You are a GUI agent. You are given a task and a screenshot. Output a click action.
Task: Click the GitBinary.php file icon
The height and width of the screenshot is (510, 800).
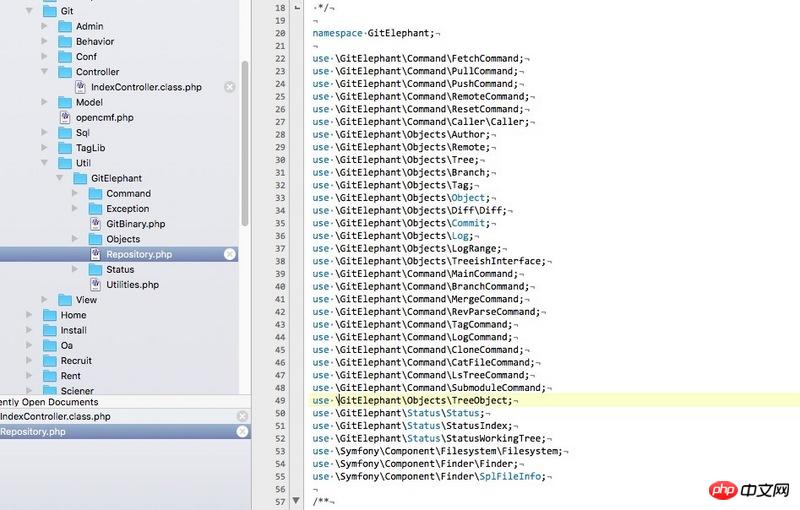(95, 224)
